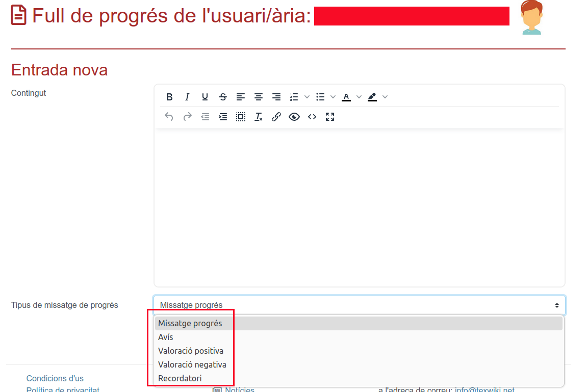Apply the background highlight color

pyautogui.click(x=372, y=97)
